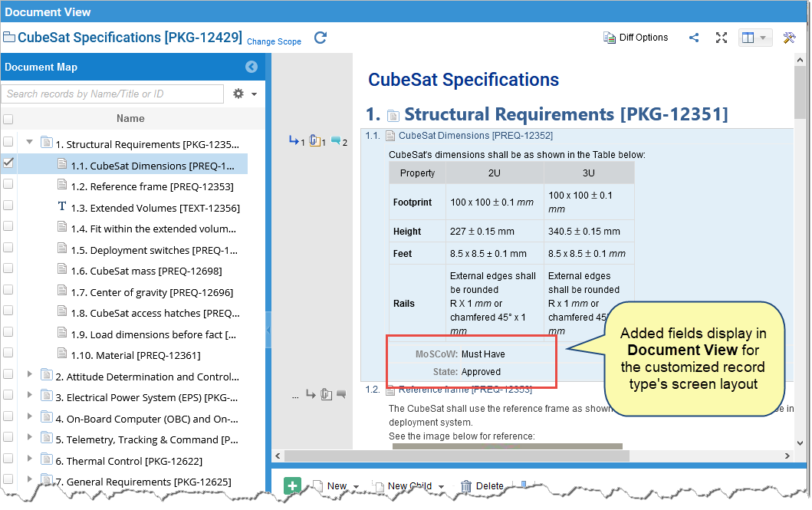This screenshot has width=812, height=510.
Task: Click the Change Scope link
Action: point(274,41)
